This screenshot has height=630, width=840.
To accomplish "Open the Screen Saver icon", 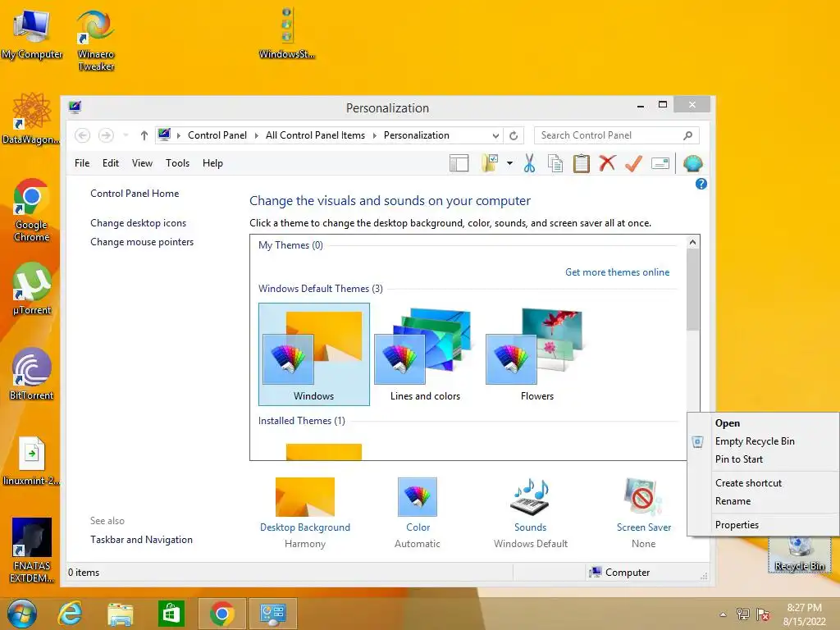I will (x=643, y=497).
